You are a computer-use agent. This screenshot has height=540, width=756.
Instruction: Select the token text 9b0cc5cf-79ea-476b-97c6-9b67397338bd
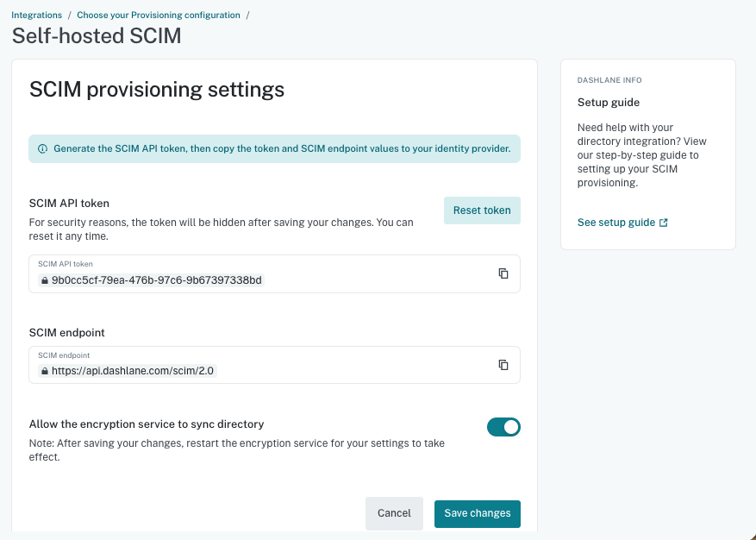[157, 280]
